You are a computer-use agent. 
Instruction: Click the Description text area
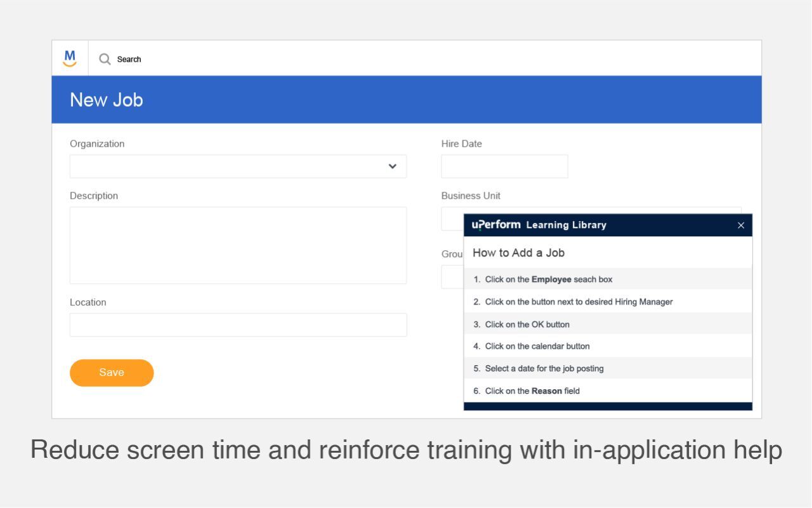238,244
